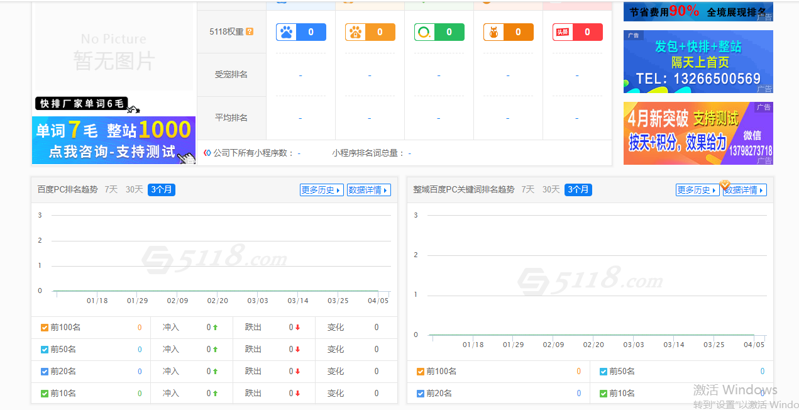This screenshot has width=799, height=410.
Task: Expand 更多历史 in 整域百度PC关键词 panel
Action: (697, 190)
